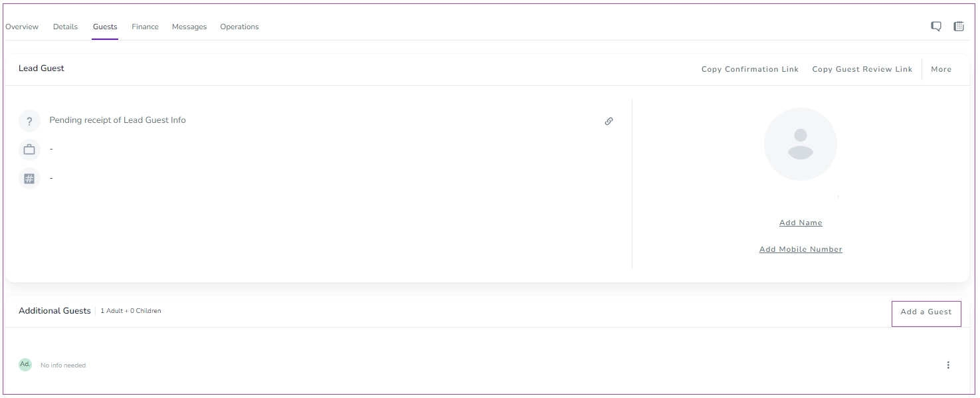Open the three-dot menu for additional guest

pos(948,365)
